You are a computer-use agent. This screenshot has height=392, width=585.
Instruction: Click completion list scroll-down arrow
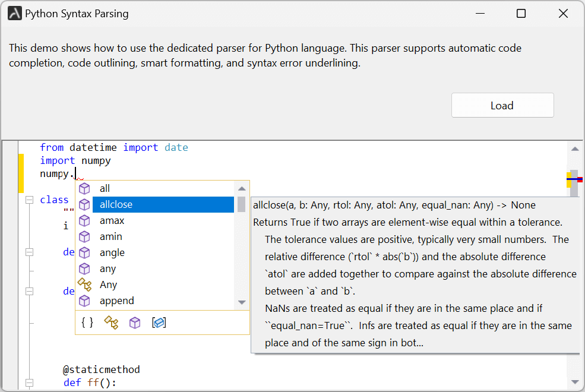tap(242, 302)
